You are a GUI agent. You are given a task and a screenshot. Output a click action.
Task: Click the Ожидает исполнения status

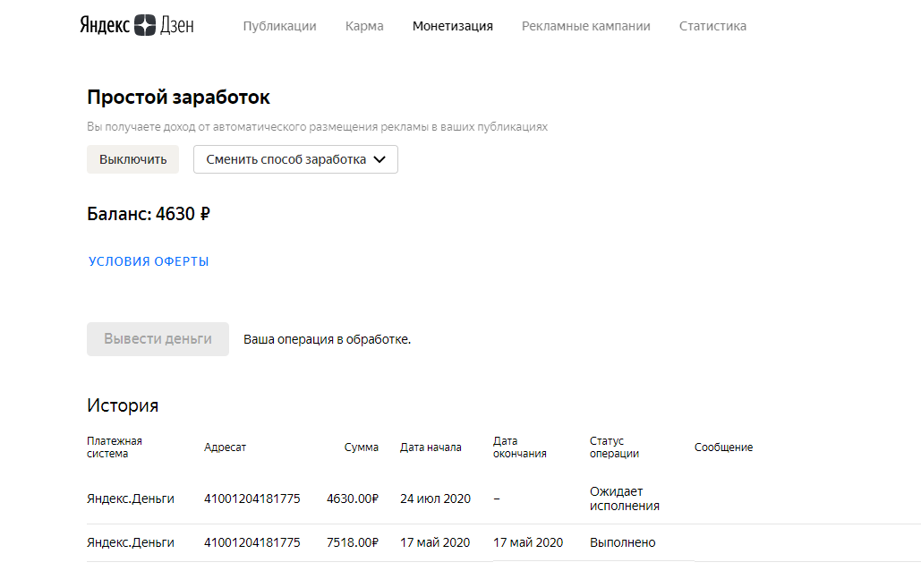pyautogui.click(x=625, y=499)
